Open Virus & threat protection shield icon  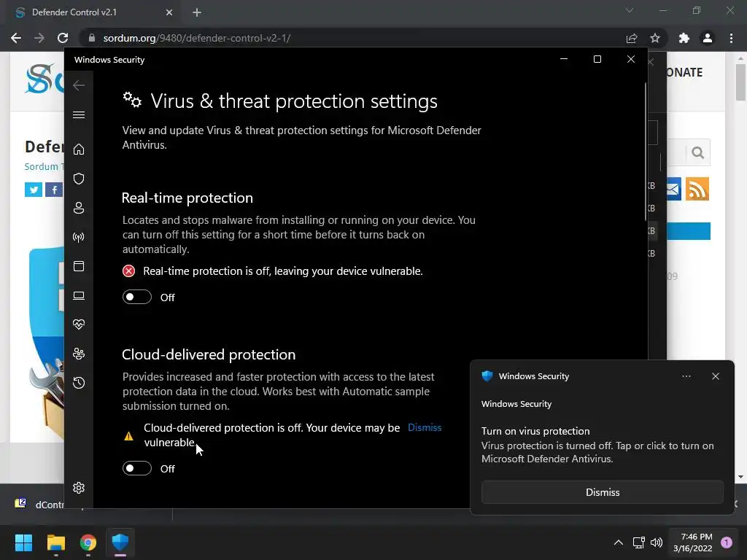(79, 179)
